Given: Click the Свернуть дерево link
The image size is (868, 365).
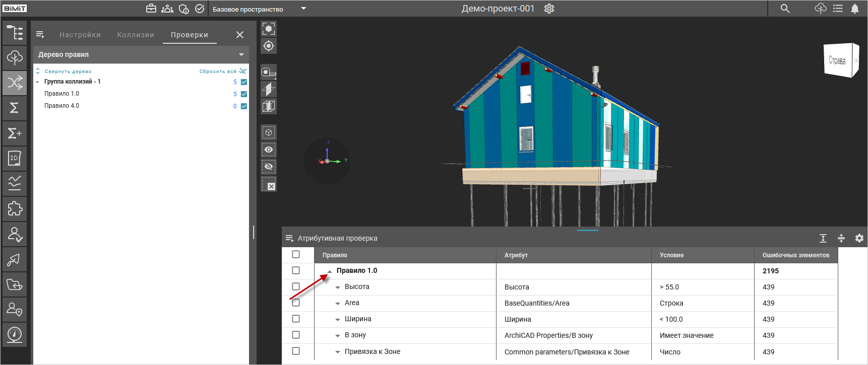Looking at the screenshot, I should coord(68,71).
